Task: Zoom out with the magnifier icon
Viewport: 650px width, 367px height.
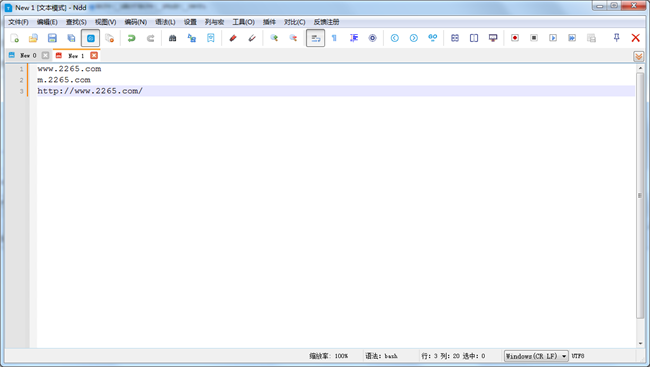Action: (293, 38)
